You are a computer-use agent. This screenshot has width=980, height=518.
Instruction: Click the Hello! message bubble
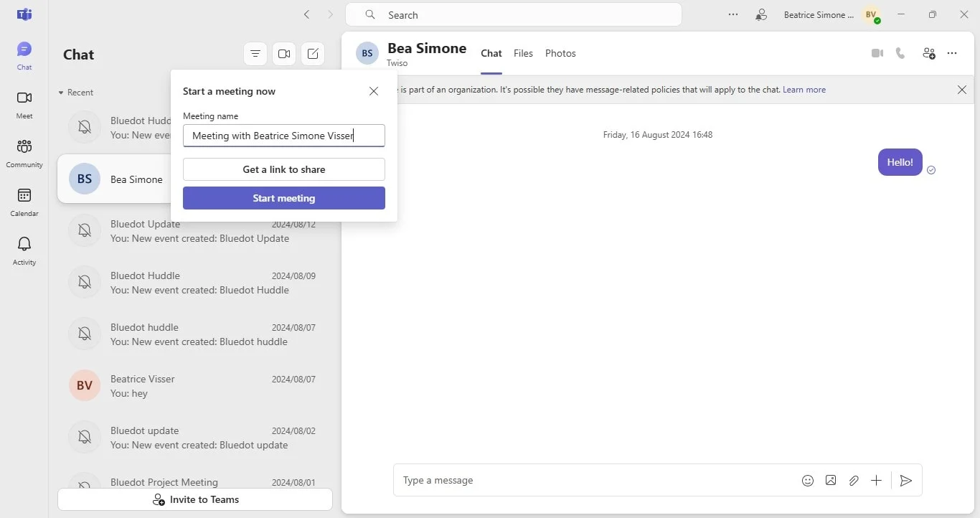[x=900, y=162]
